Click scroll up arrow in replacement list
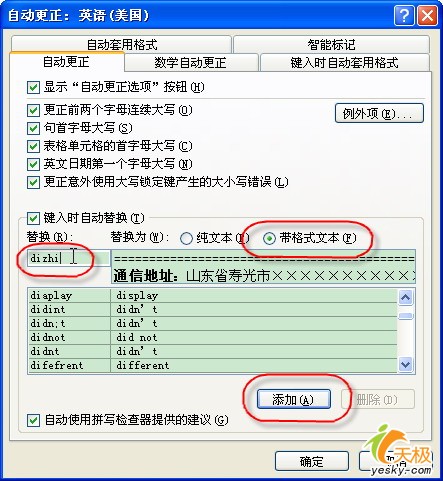 click(406, 297)
